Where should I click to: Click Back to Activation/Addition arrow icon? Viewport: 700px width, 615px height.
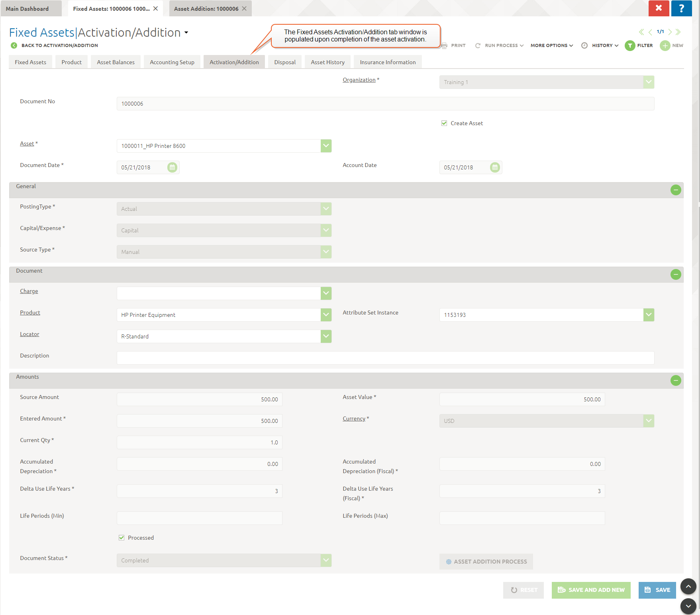coord(14,45)
